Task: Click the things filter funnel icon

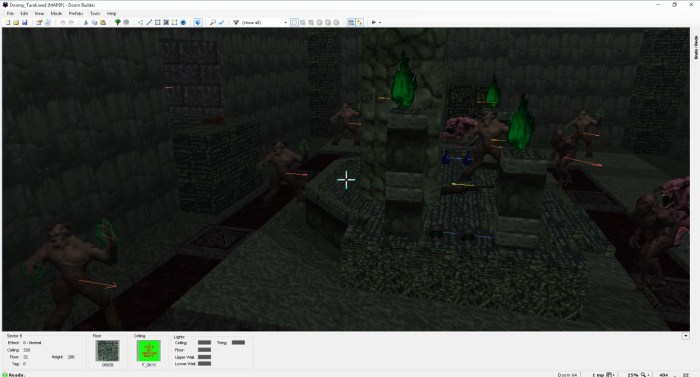Action: click(236, 22)
